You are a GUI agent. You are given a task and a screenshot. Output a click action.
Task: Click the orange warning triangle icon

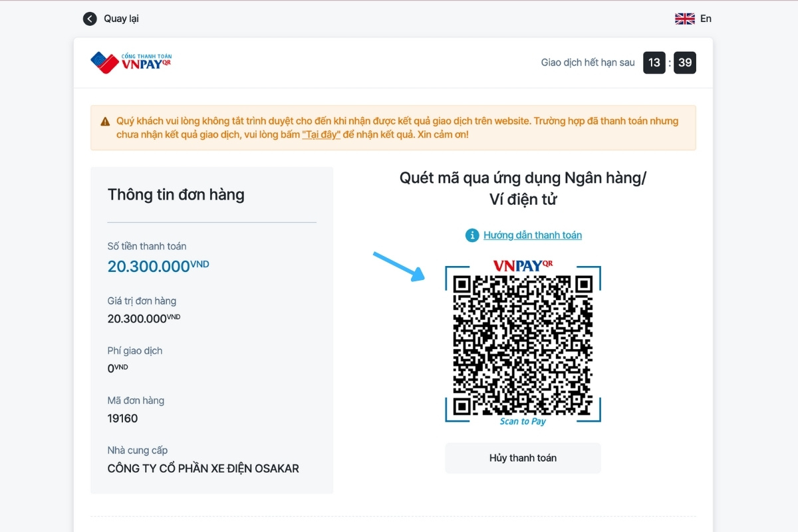click(x=105, y=122)
